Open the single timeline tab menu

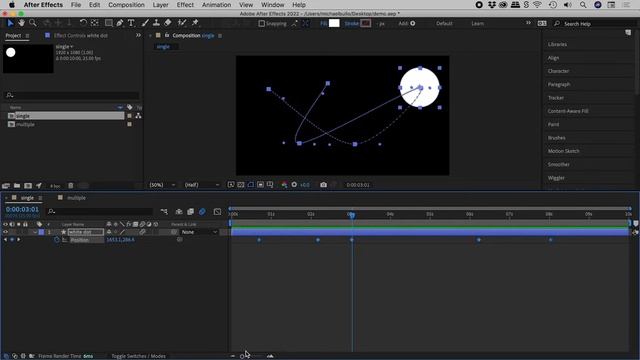point(40,198)
